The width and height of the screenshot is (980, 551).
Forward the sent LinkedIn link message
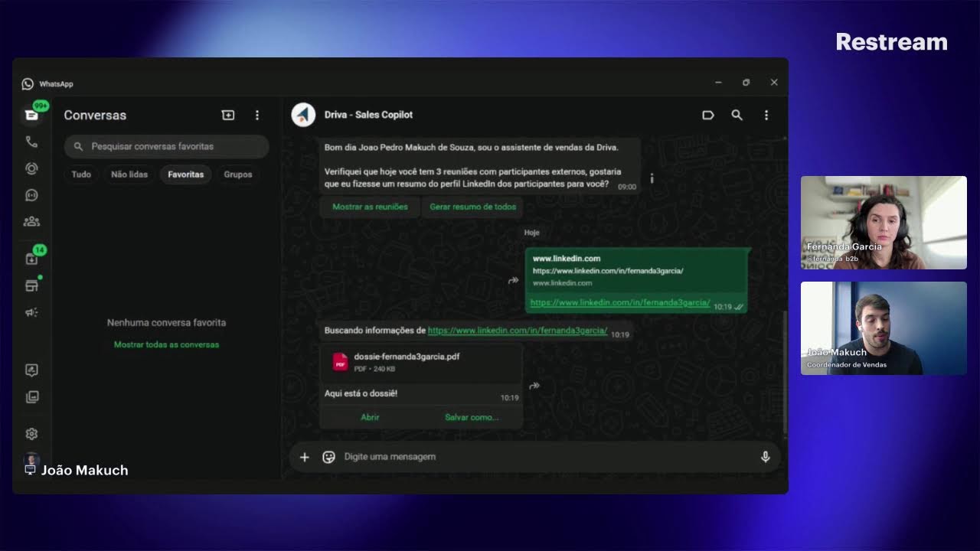coord(513,281)
